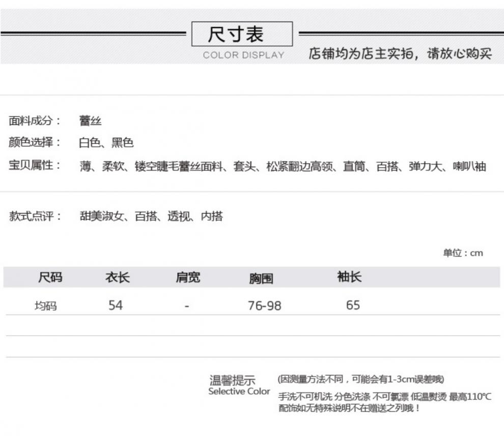The image size is (504, 436).
Task: Click the 尺码 column header
Action: pos(50,278)
